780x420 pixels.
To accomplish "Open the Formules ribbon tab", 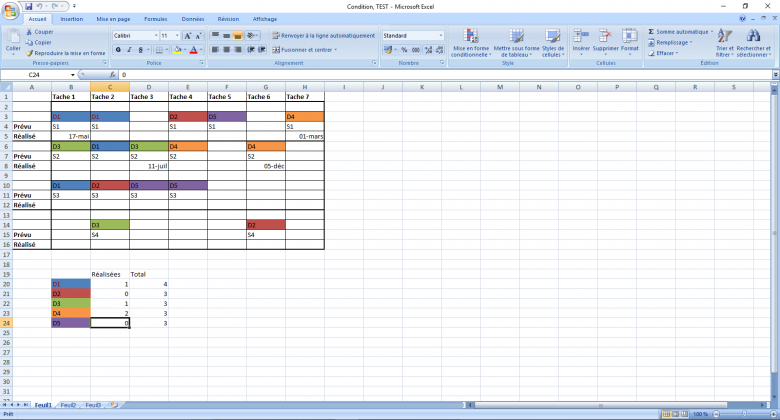I will (155, 19).
